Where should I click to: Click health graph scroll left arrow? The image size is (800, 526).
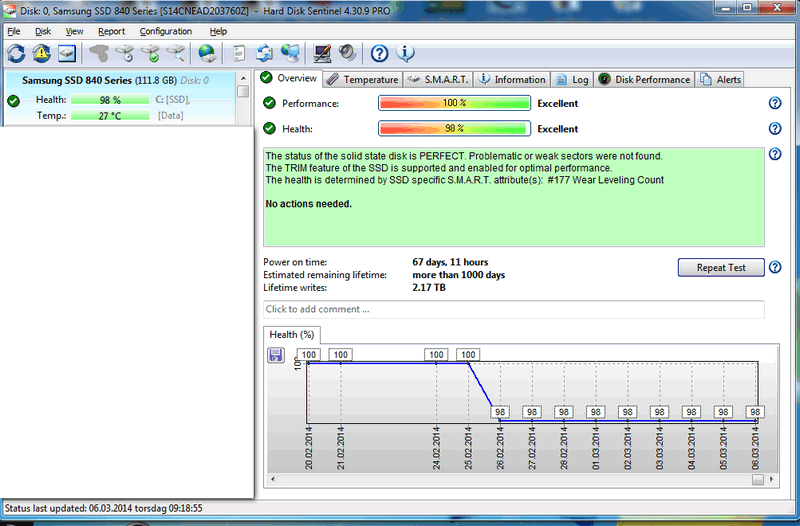point(273,479)
